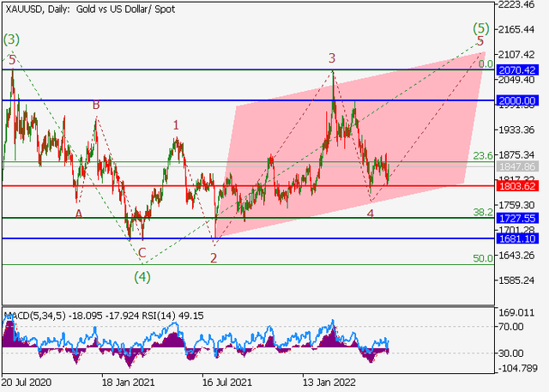Viewport: 549px width, 392px height.
Task: Select the 38.2 Fibonacci level label
Action: point(482,212)
